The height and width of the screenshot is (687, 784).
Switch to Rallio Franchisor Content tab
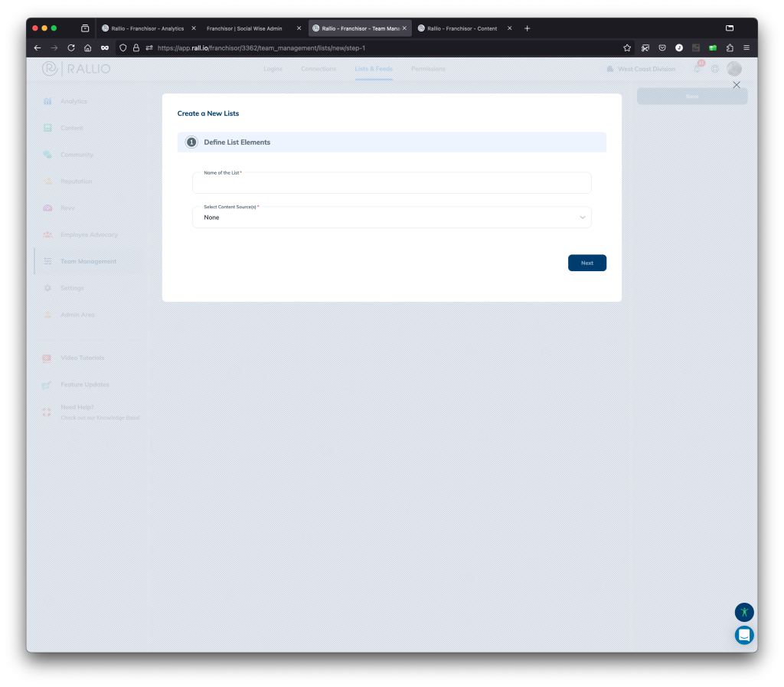point(458,28)
